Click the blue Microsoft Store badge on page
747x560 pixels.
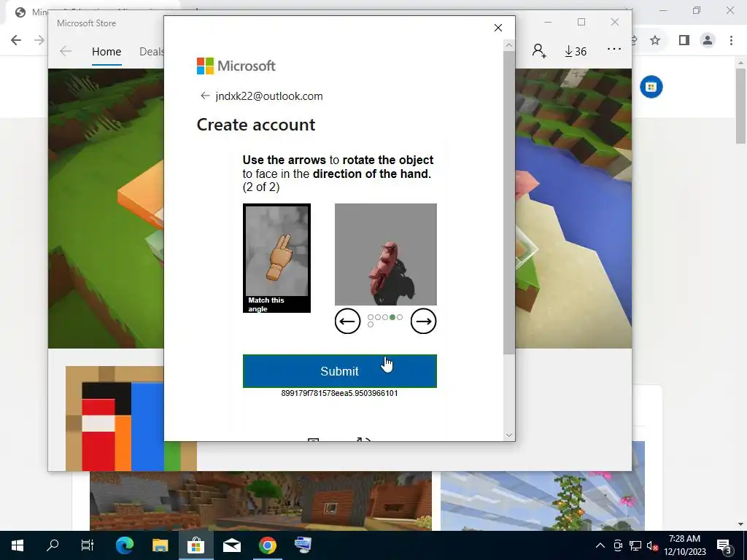[x=651, y=87]
